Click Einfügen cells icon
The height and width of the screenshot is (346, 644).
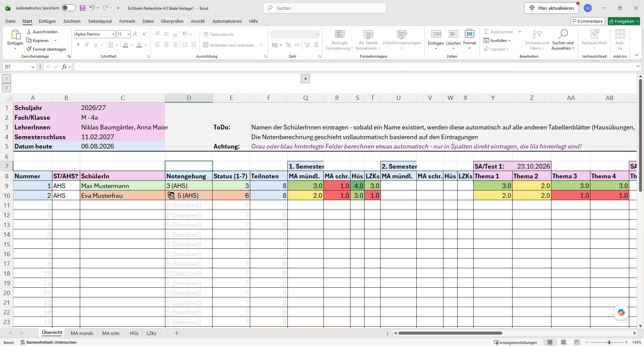point(436,34)
